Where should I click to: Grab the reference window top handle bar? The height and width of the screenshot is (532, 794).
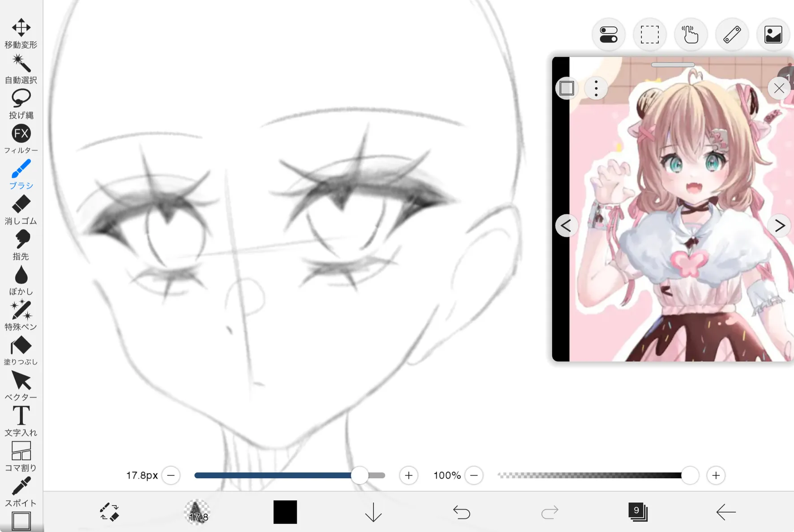click(x=673, y=65)
